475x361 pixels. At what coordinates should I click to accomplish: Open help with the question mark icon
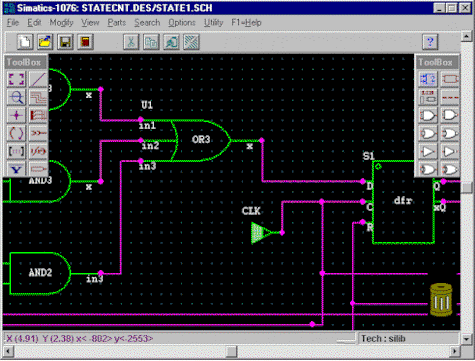click(430, 42)
